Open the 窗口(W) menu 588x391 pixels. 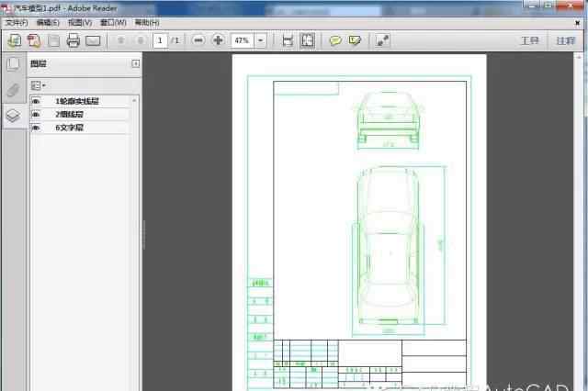click(x=113, y=23)
